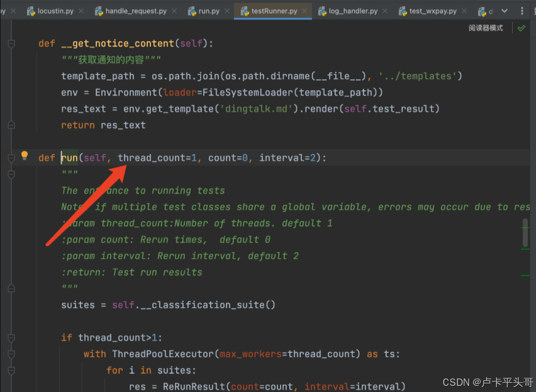Collapse the 'for i in suites' loop
The height and width of the screenshot is (392, 536).
click(x=11, y=371)
